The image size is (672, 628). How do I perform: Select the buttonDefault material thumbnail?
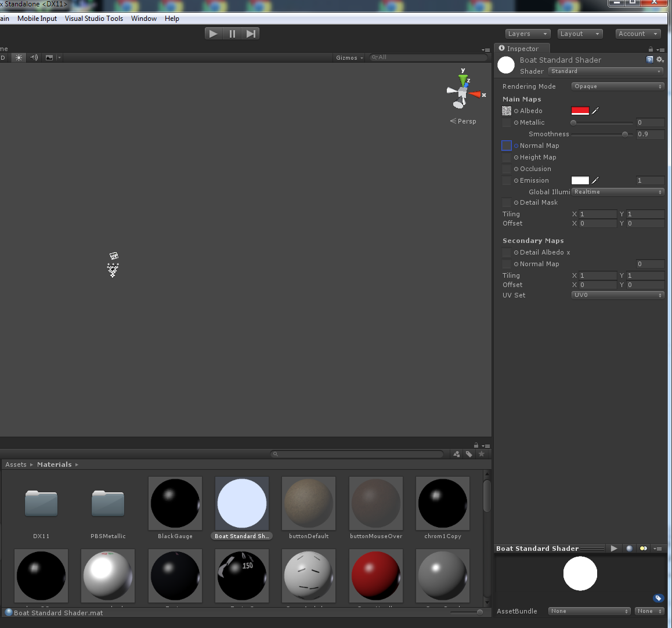(x=308, y=503)
